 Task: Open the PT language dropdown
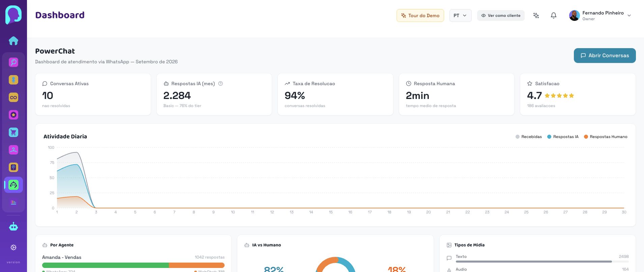click(x=460, y=15)
